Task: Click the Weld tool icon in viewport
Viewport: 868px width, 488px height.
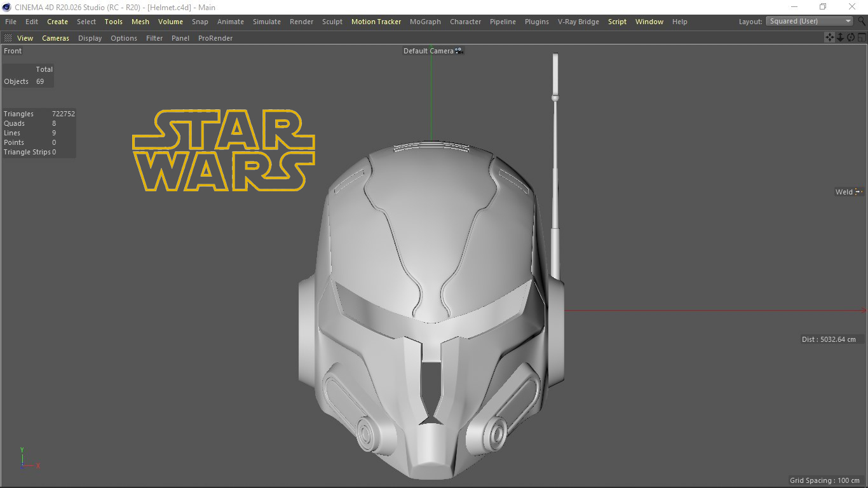Action: [858, 192]
